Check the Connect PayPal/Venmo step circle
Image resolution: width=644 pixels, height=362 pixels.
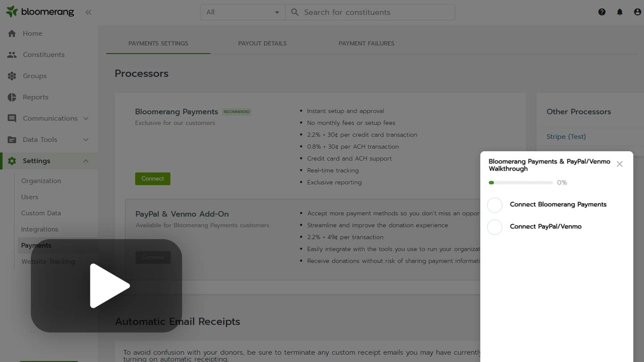coord(495,227)
